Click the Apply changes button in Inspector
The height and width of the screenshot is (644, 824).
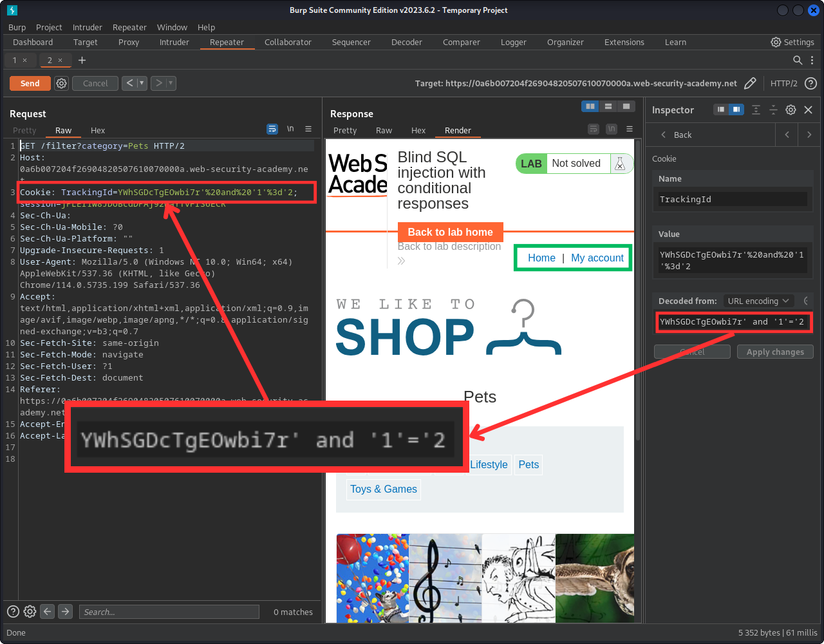click(x=774, y=352)
